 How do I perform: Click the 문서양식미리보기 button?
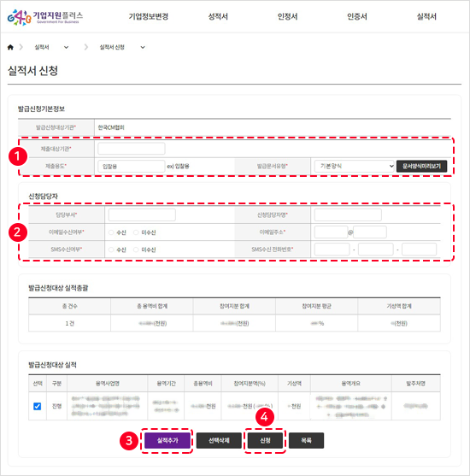[422, 166]
